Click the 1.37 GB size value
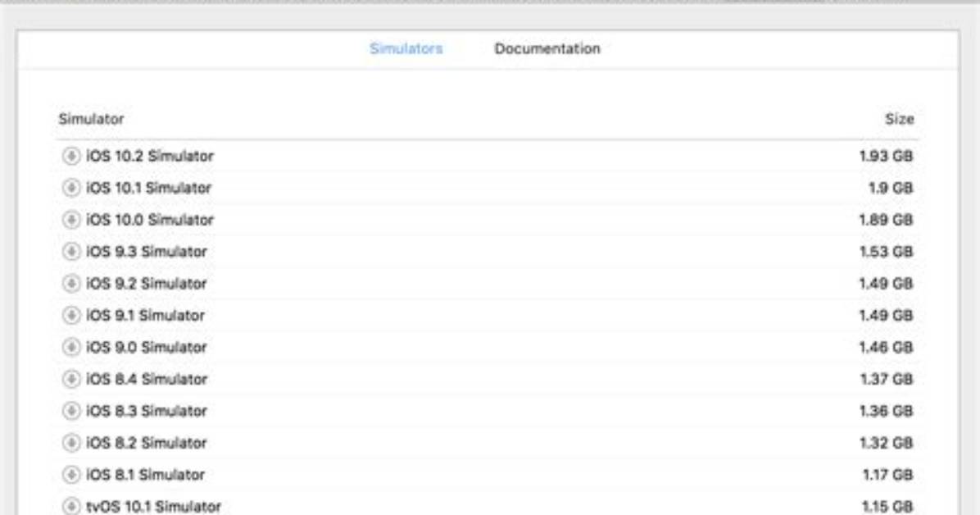980x515 pixels. [x=886, y=379]
